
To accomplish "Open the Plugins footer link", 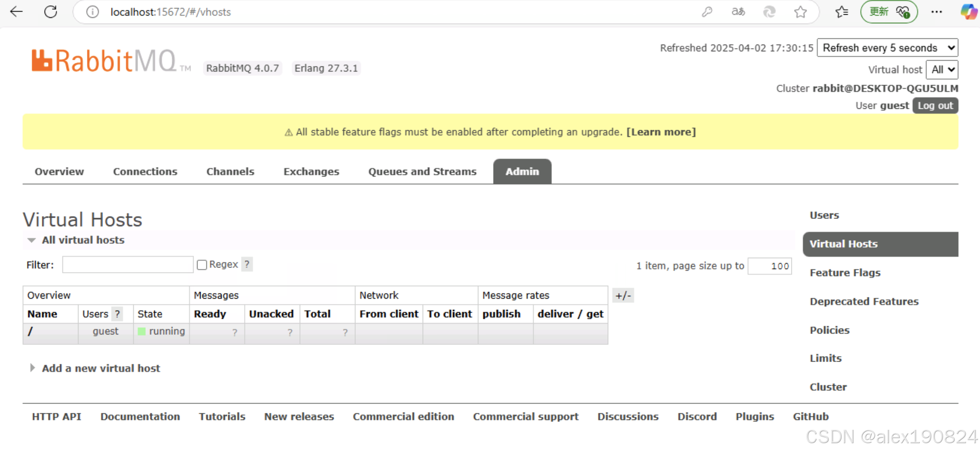I will (x=754, y=416).
